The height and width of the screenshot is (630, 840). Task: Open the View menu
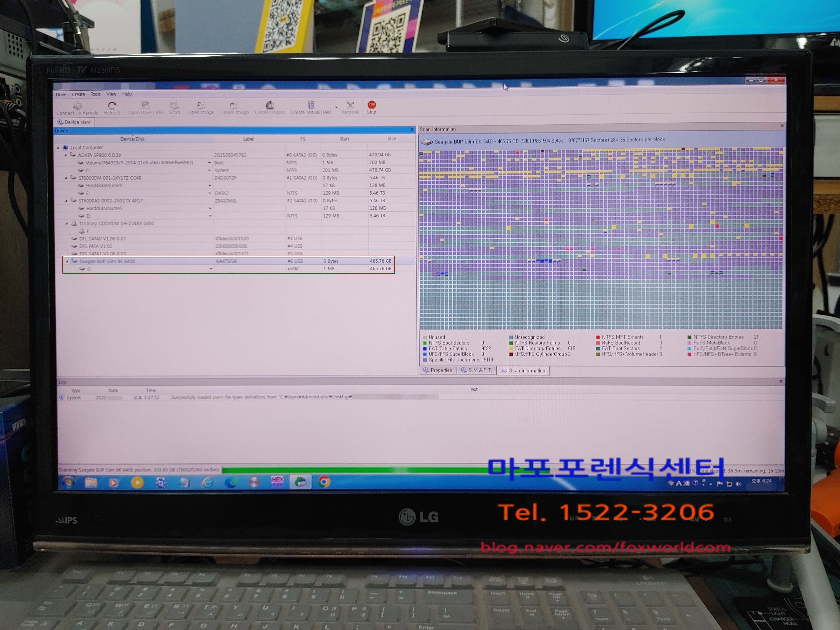(x=111, y=94)
